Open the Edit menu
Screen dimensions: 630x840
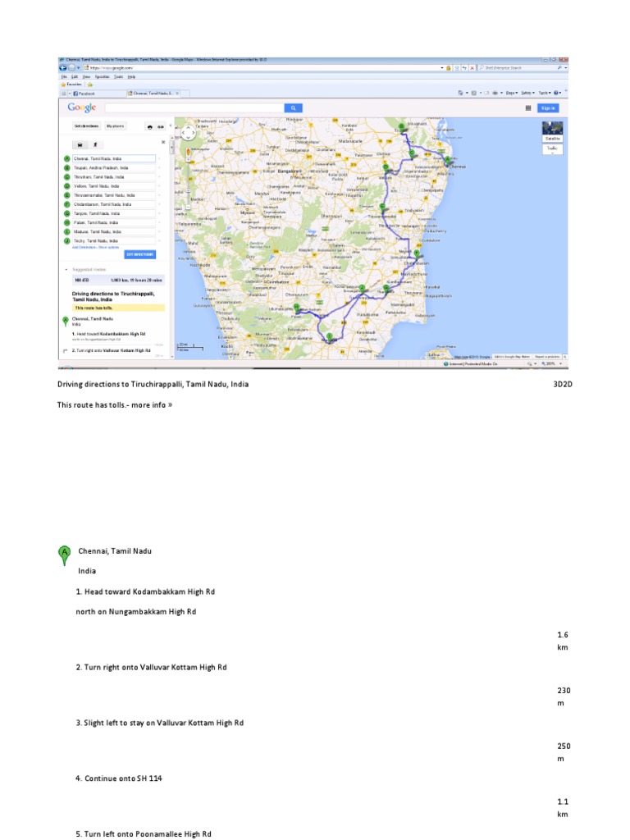75,76
